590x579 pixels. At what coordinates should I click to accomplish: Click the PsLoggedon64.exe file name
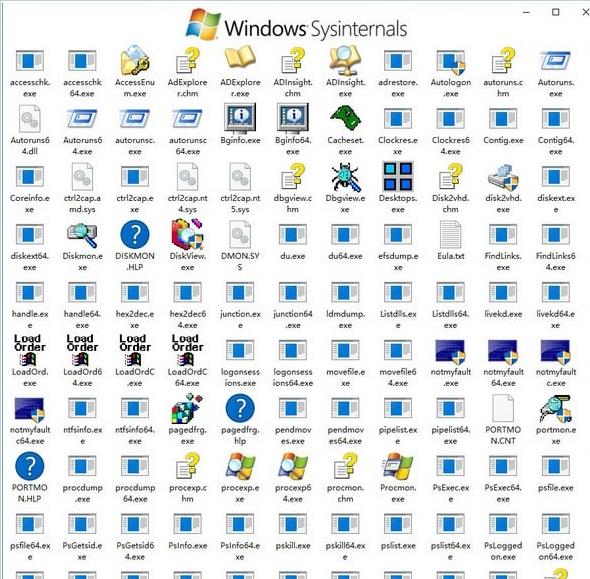[x=556, y=551]
